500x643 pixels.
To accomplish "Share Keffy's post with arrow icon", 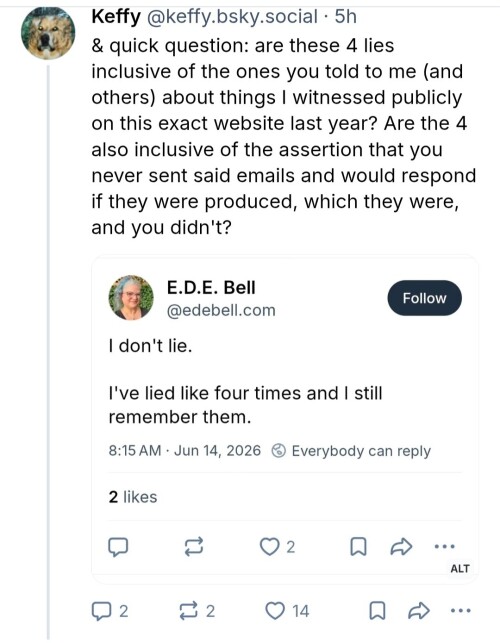I will [419, 611].
